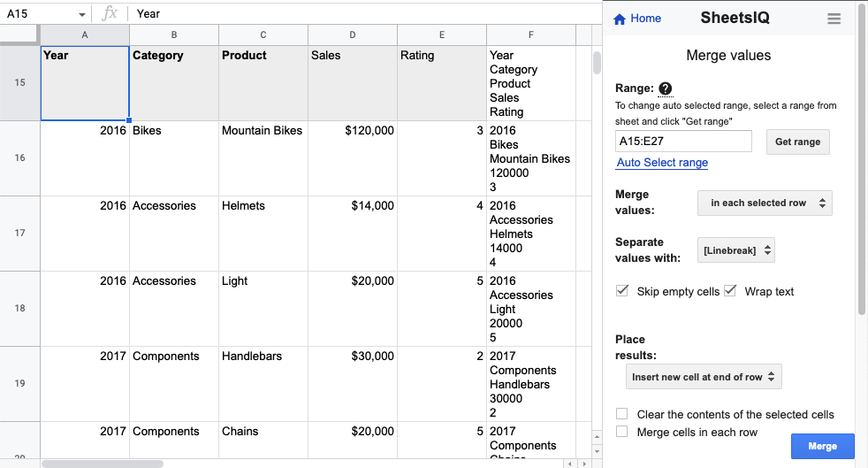This screenshot has height=468, width=868.
Task: Click the sheet vertical scrollbar thumb
Action: coord(597,63)
